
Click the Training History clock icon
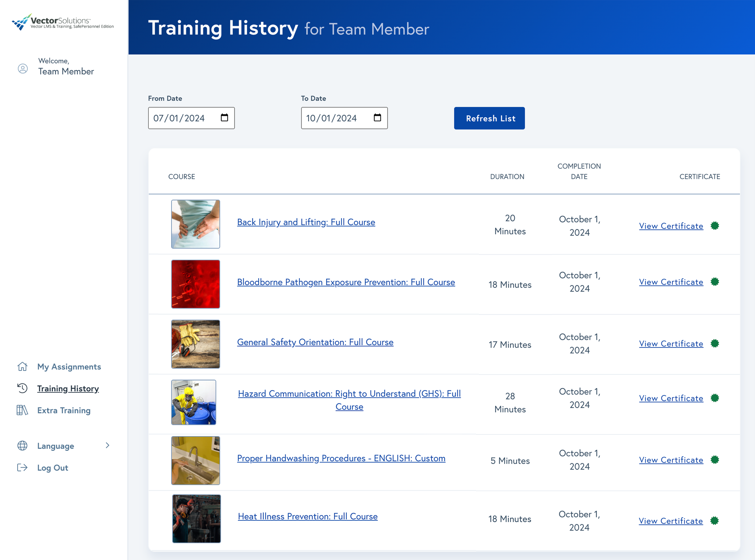pos(22,388)
